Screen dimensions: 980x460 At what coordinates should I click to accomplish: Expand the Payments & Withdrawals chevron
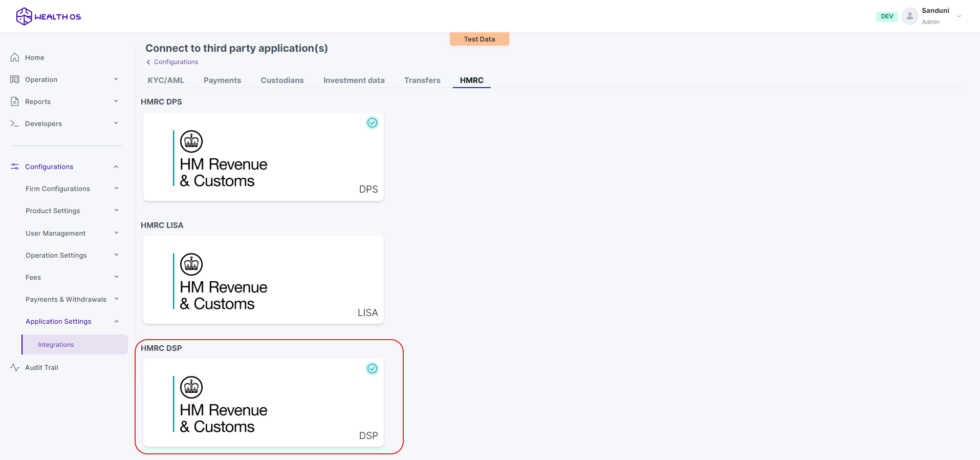(116, 299)
